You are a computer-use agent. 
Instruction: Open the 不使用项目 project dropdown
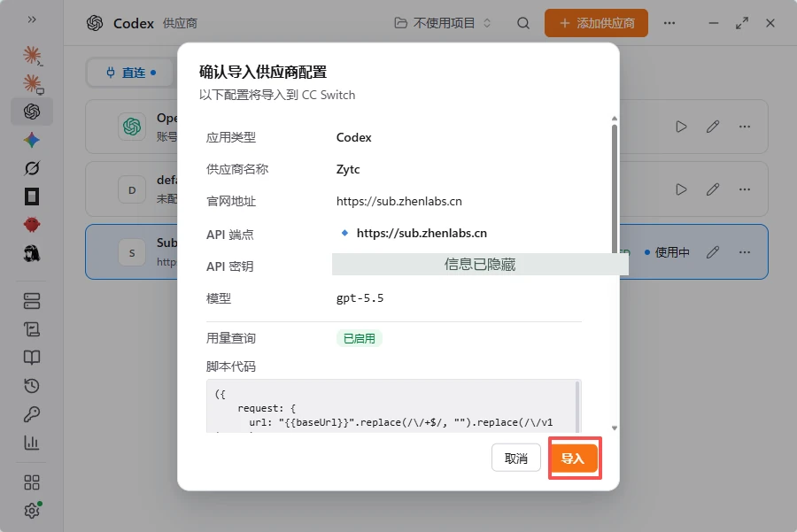[x=443, y=23]
